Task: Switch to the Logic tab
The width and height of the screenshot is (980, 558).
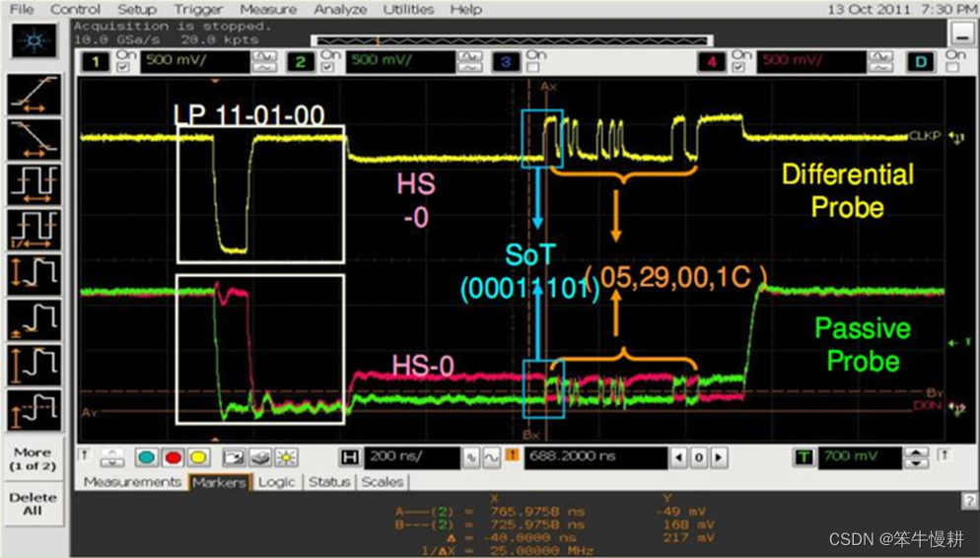Action: coord(276,482)
